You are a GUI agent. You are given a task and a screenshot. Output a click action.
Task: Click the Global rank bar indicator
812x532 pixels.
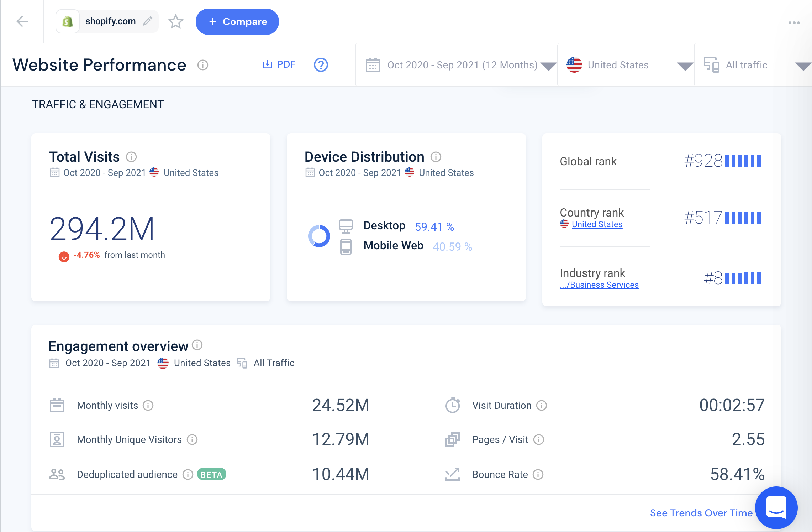(743, 161)
